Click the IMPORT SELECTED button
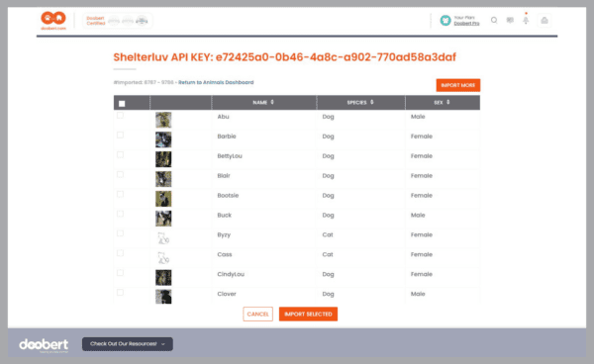This screenshot has height=364, width=594. [x=308, y=315]
